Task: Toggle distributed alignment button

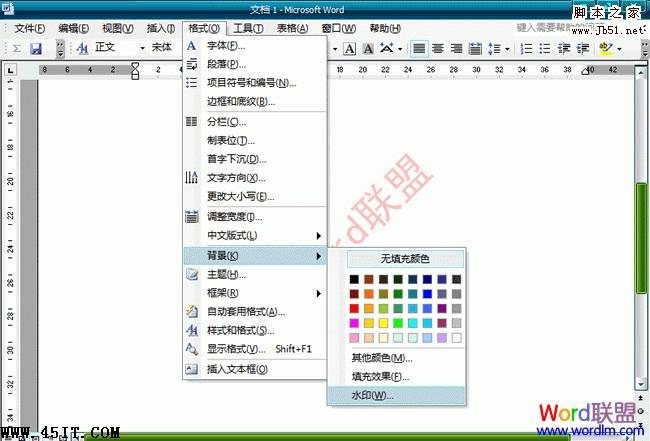Action: (475, 48)
